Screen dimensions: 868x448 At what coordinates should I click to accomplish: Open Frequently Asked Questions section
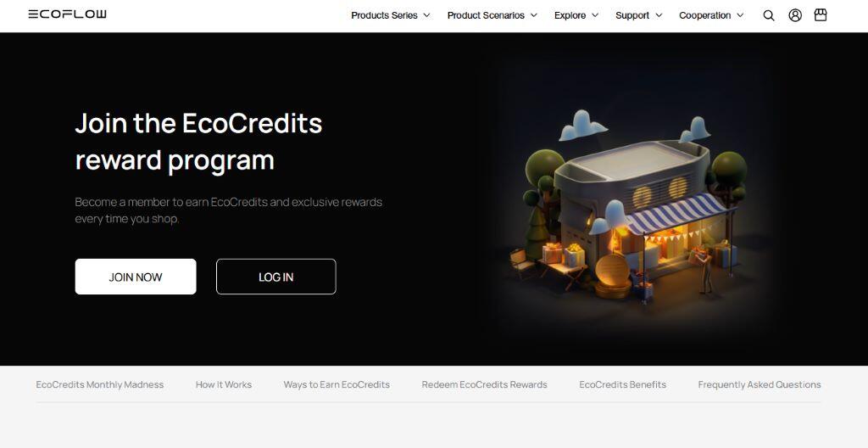[759, 384]
